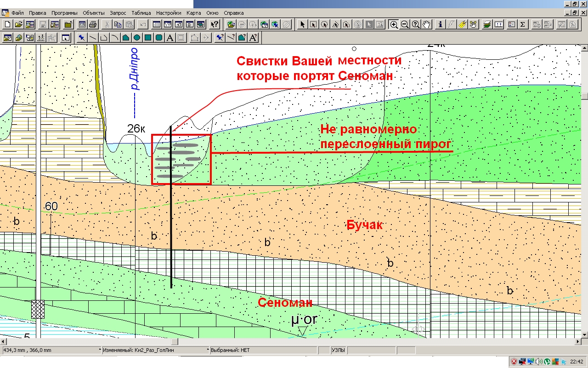This screenshot has height=368, width=588.
Task: Open the Line Style icon
Action: click(x=231, y=38)
